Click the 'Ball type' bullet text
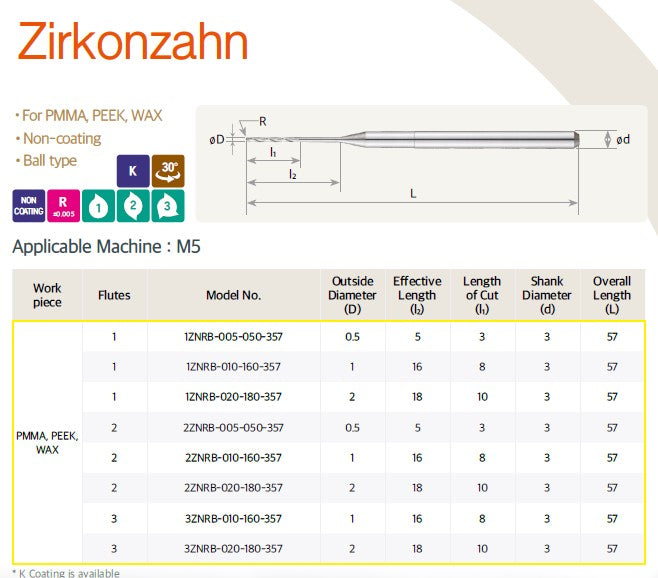The height and width of the screenshot is (578, 658). 46,161
